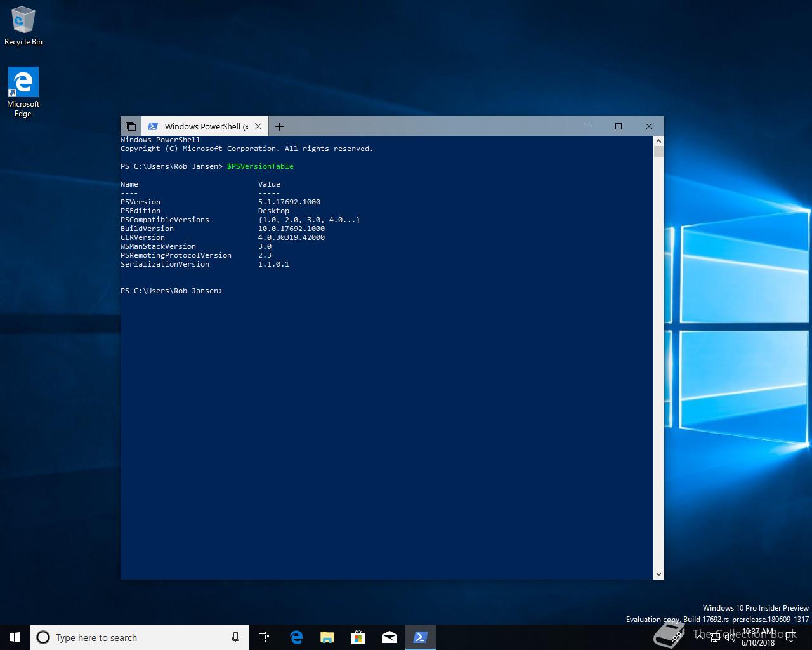Screen dimensions: 812x650
Task: Open Microsoft Store from the taskbar
Action: click(x=358, y=637)
